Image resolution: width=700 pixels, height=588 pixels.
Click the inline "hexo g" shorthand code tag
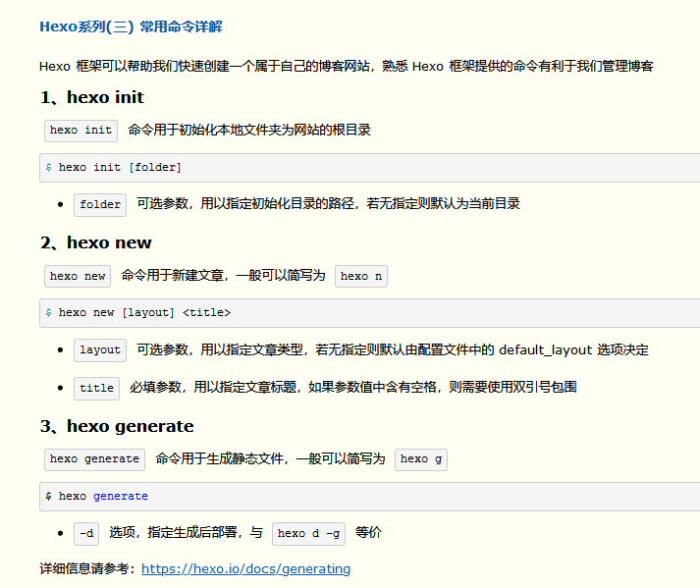[420, 459]
